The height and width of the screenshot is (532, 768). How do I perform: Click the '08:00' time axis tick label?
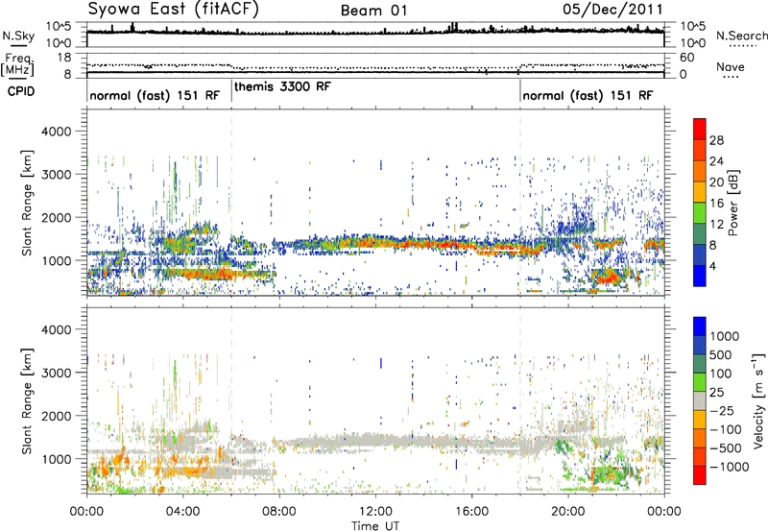[x=279, y=511]
